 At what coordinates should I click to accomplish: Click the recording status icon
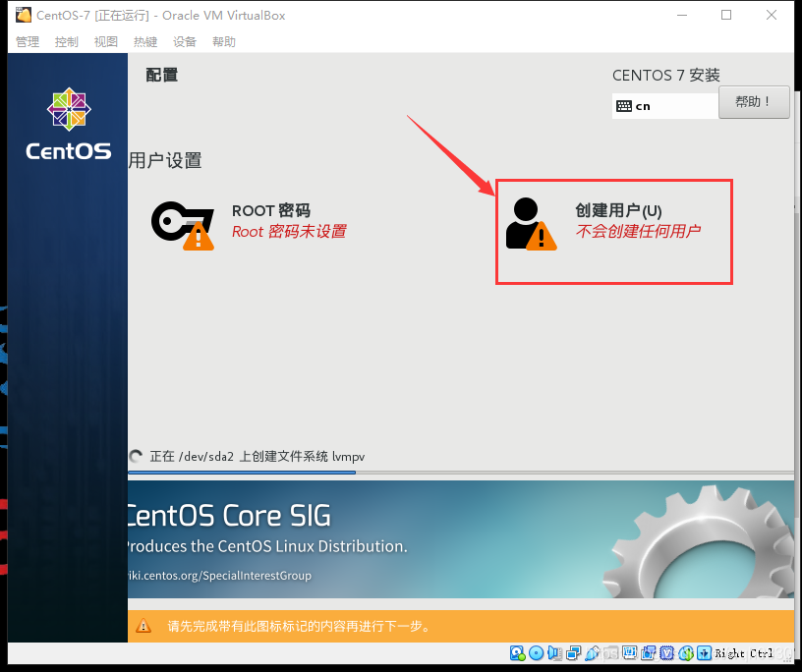648,653
